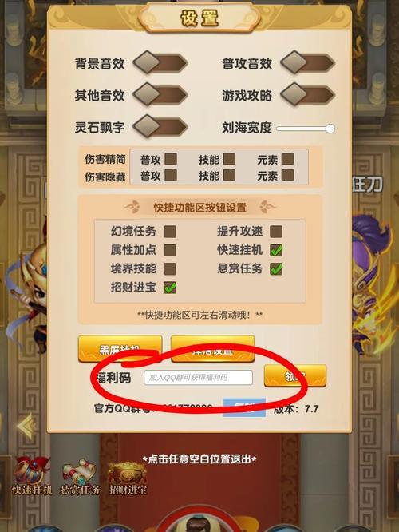
Task: Click the 刘海宽度 slider handle
Action: coord(330,129)
